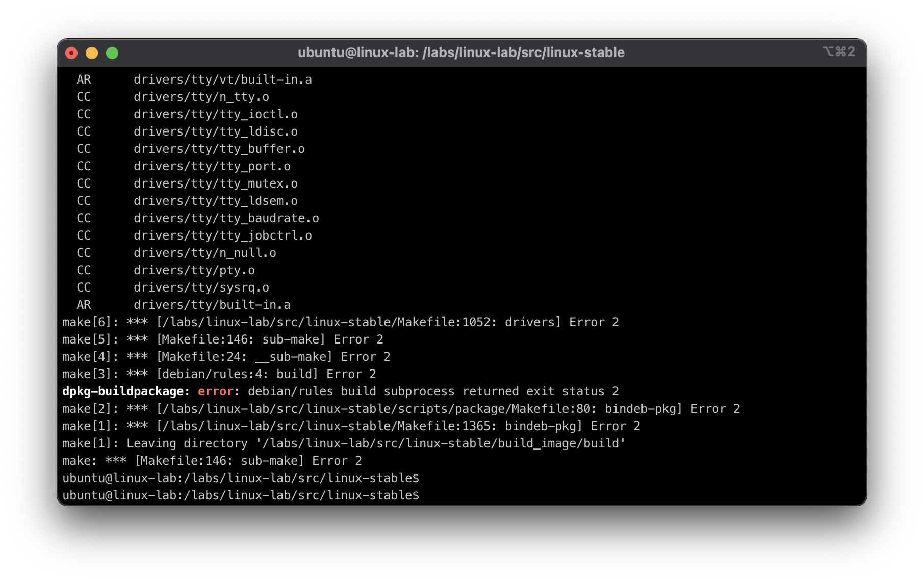Screen dimensions: 924x581
Task: Click the red error word
Action: coord(215,391)
